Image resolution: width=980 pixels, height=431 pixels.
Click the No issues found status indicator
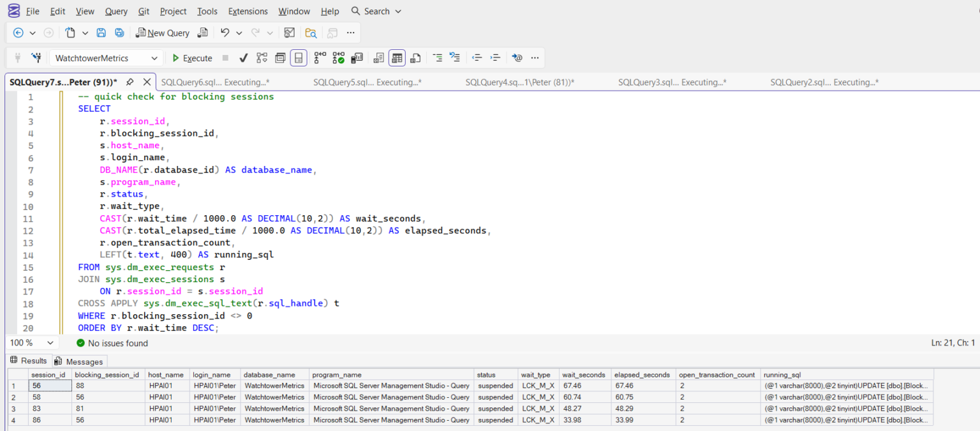[x=112, y=343]
